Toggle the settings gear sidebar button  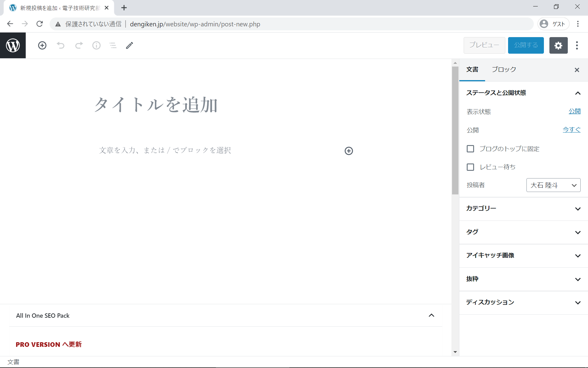[558, 45]
